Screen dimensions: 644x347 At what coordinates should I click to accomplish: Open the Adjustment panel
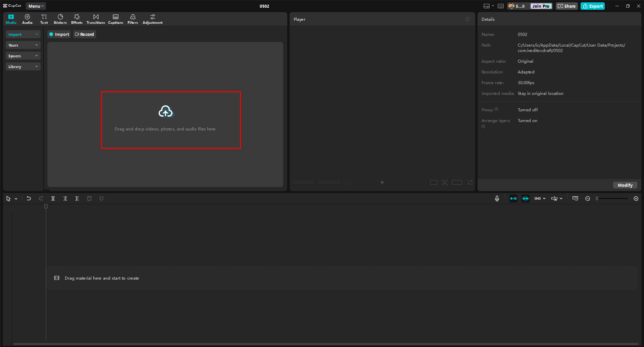(x=152, y=19)
